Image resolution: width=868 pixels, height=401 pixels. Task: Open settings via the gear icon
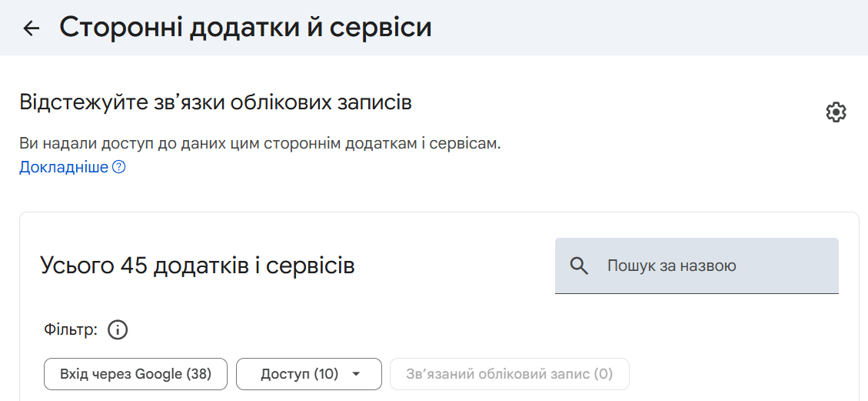[x=836, y=112]
